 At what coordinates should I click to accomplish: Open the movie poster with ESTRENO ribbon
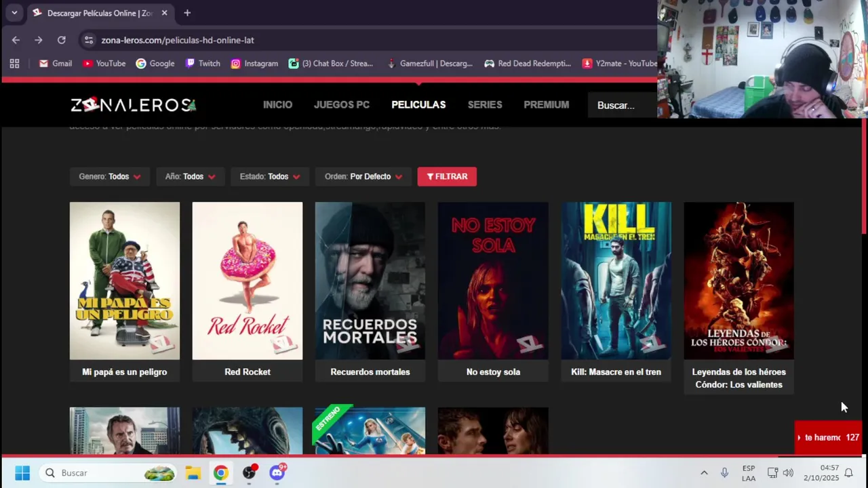(370, 430)
